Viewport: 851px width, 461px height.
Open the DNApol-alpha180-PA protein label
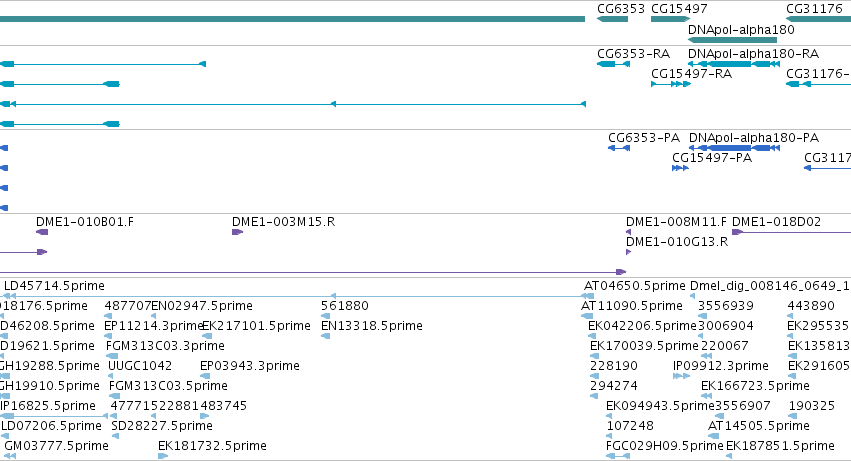(754, 138)
